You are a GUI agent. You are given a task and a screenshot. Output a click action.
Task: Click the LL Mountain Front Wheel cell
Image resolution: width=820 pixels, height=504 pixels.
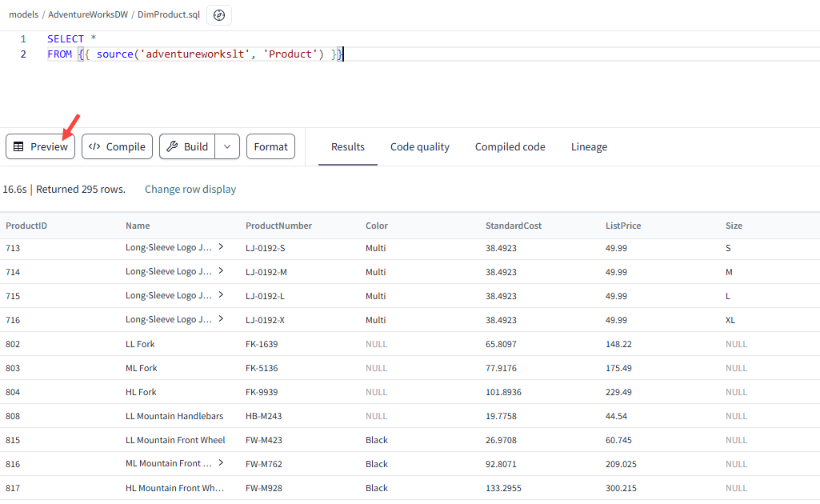coord(175,441)
